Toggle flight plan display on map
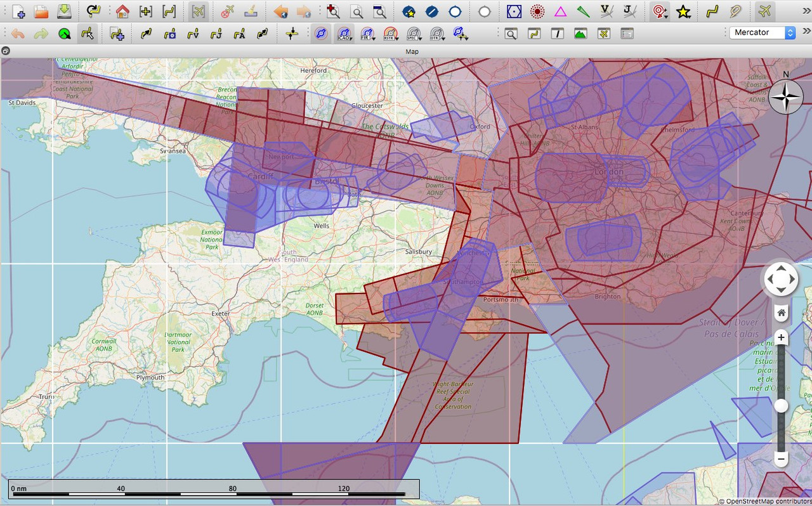812x506 pixels. coord(712,11)
